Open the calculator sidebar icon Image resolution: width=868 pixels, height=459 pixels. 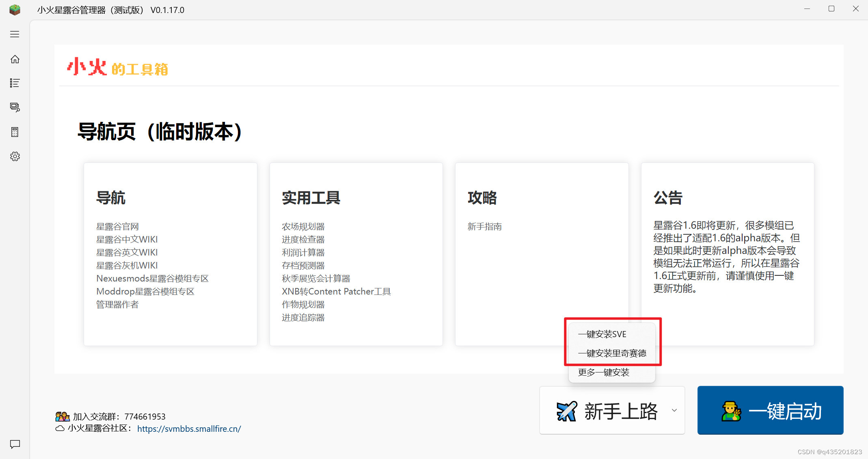click(15, 132)
